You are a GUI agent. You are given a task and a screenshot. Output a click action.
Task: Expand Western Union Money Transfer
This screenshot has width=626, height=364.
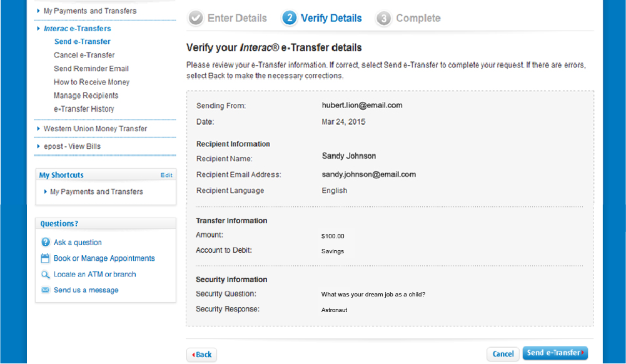[95, 129]
